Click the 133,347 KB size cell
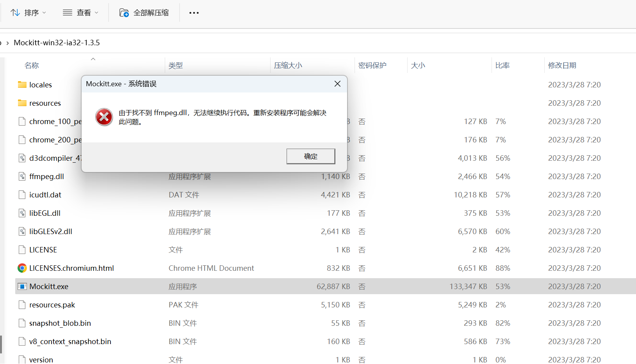 click(468, 286)
